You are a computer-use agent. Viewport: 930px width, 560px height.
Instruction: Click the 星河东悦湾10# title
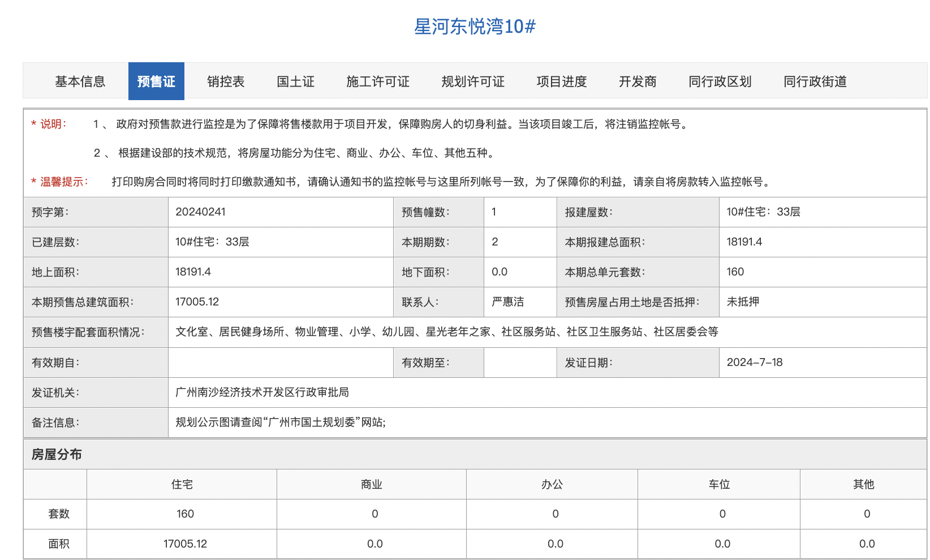point(475,27)
